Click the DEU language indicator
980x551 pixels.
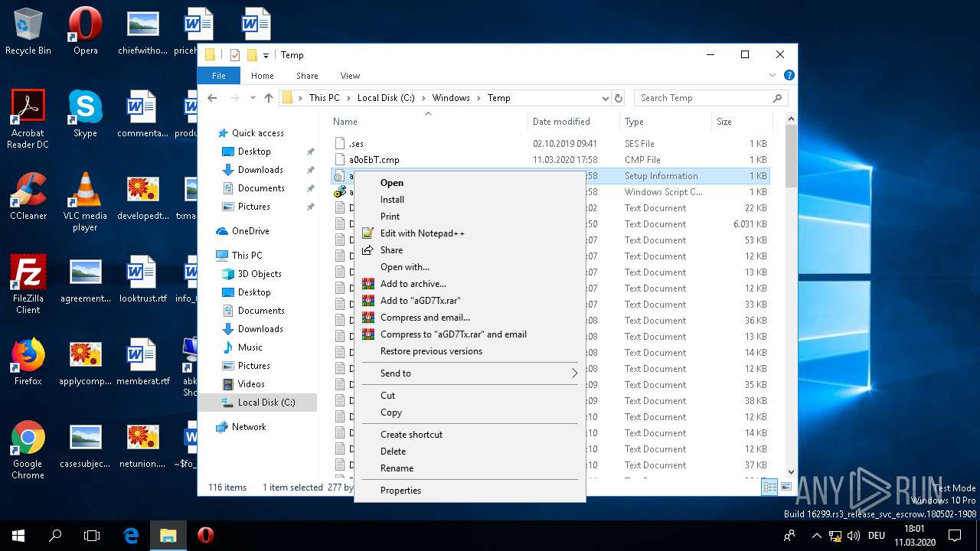[x=876, y=536]
